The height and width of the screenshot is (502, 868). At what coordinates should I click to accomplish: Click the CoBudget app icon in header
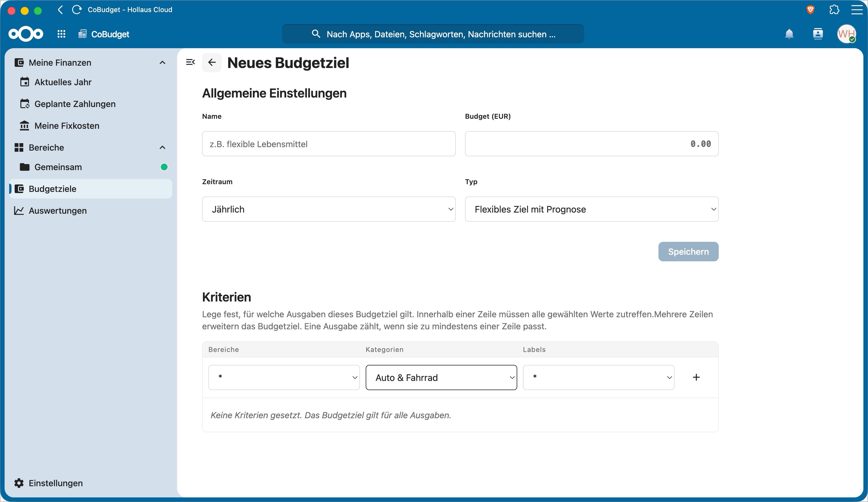[82, 34]
